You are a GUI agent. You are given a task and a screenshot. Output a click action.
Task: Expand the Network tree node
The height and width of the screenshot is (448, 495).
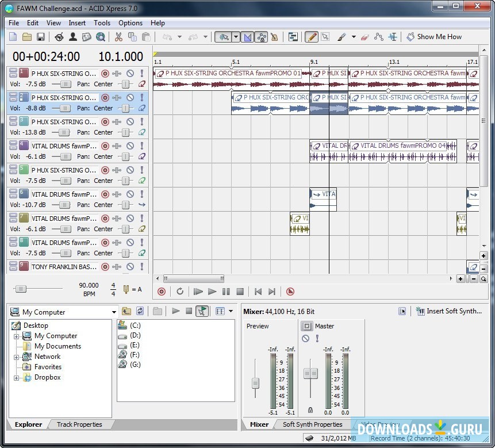point(17,357)
